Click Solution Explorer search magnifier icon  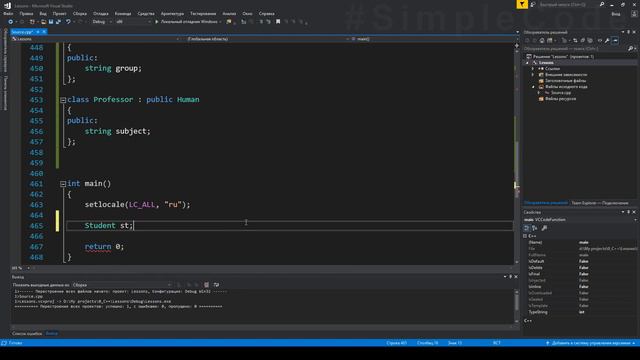[x=630, y=49]
